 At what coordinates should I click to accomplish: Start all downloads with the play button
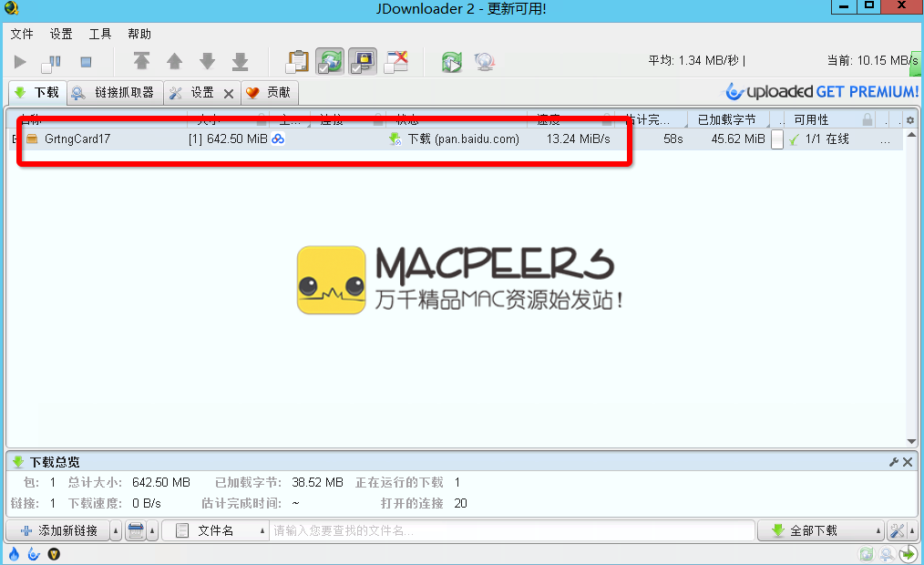(x=20, y=61)
